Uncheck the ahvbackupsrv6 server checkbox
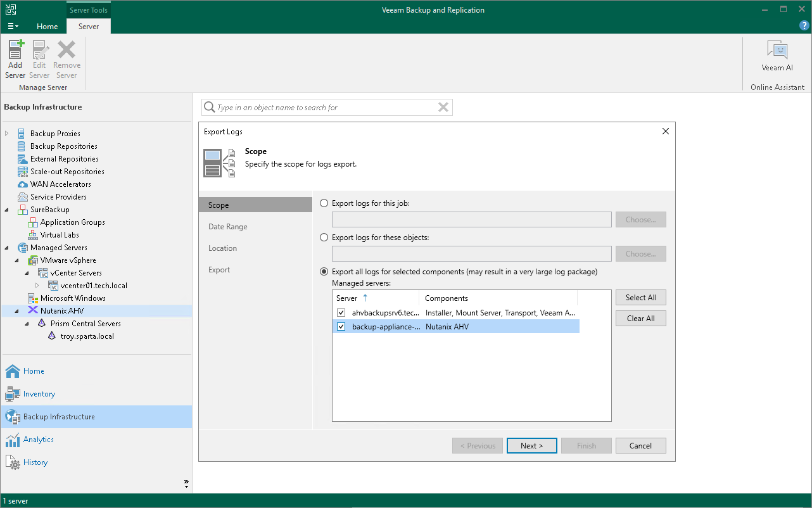 [x=341, y=313]
